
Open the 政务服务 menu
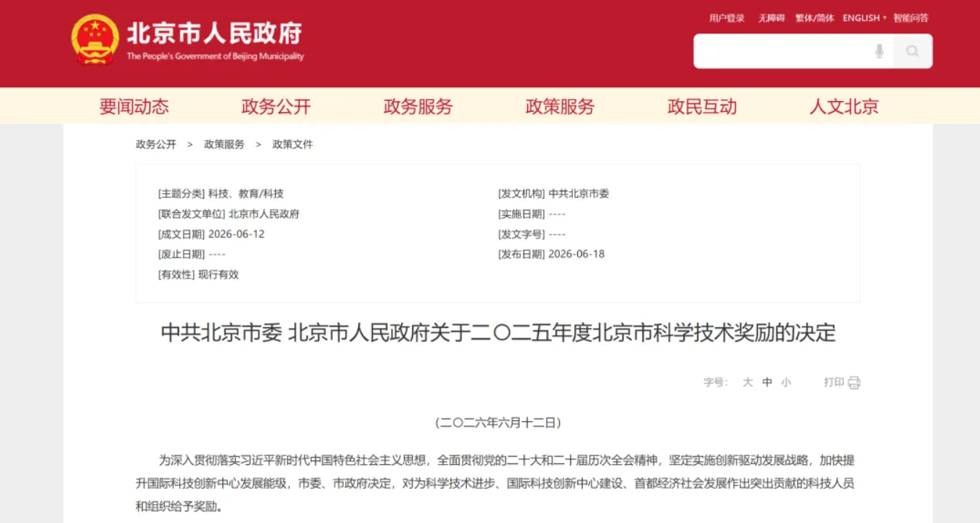tap(418, 107)
